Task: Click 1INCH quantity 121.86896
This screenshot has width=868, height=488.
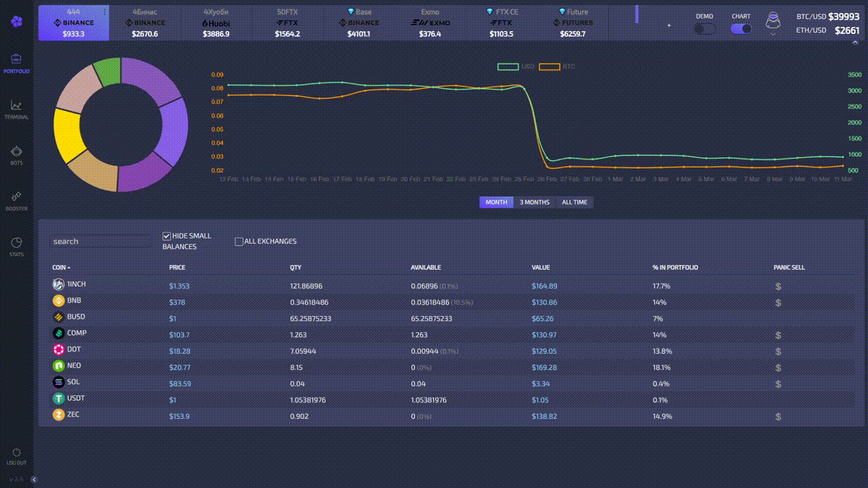Action: 306,286
